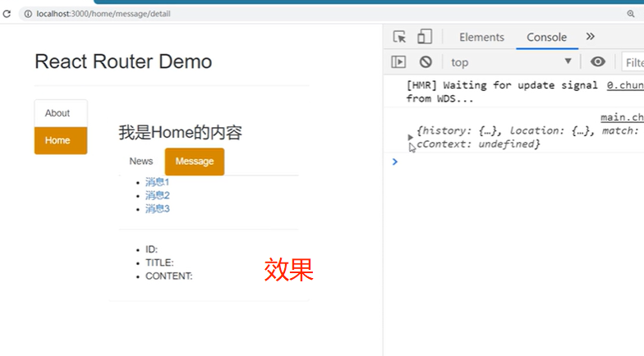Select the CONTENT: detail label
Viewport: 644px width, 356px height.
[169, 276]
